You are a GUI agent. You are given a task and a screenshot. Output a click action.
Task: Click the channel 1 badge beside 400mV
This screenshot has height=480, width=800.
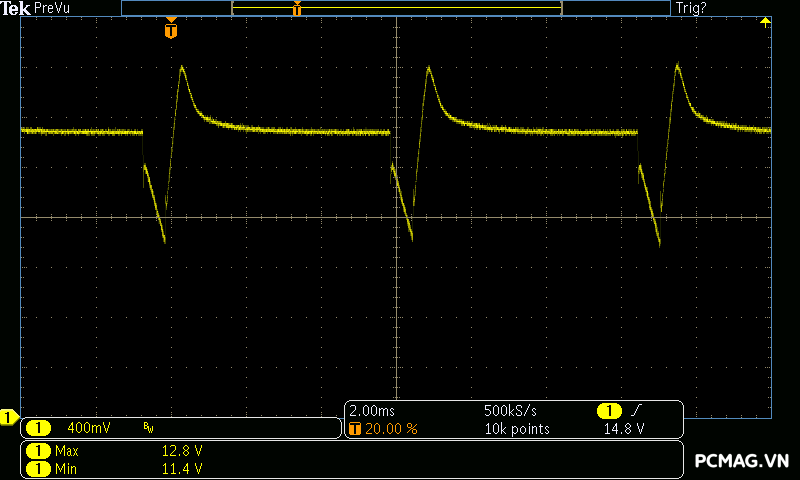pyautogui.click(x=38, y=428)
